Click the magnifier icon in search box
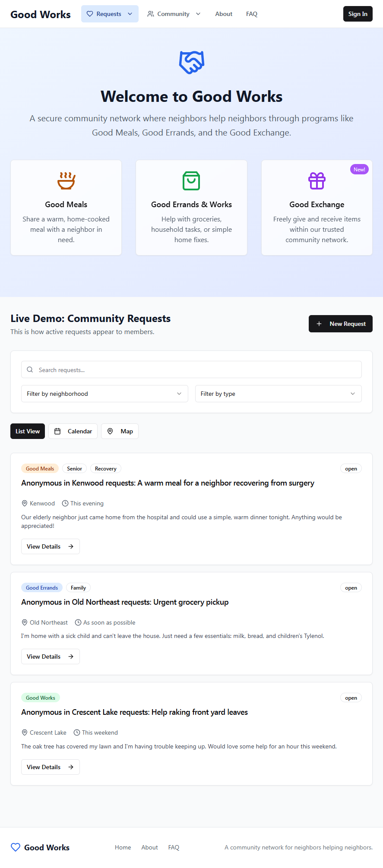 tap(30, 369)
